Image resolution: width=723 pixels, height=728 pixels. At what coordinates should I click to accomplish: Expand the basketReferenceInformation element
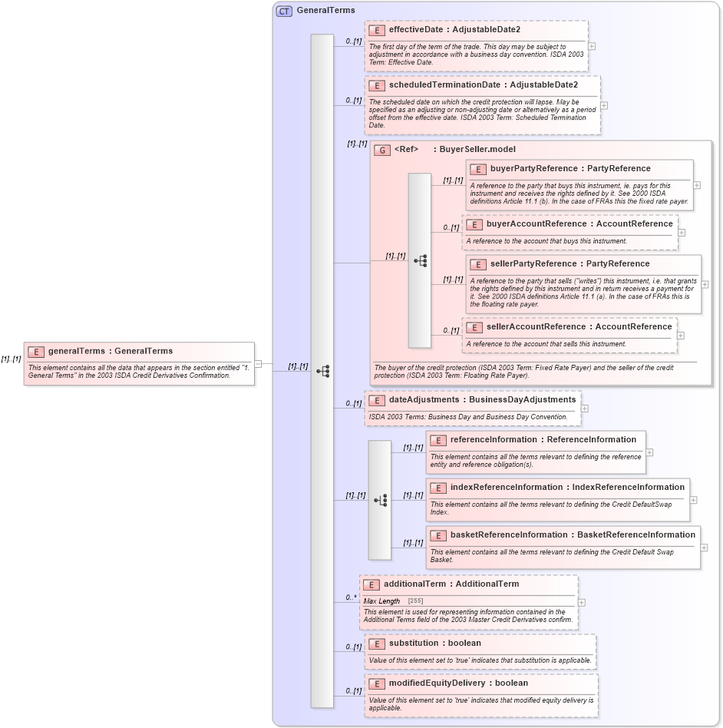[x=704, y=548]
